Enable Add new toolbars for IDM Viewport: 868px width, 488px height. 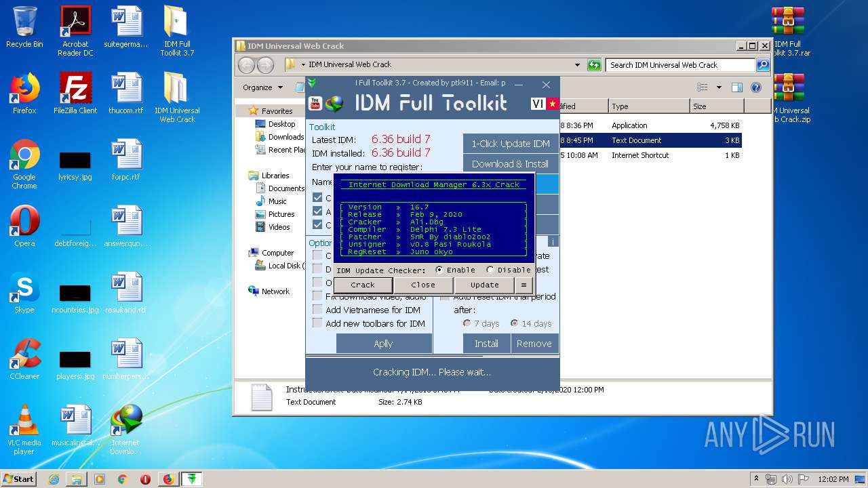368,323
